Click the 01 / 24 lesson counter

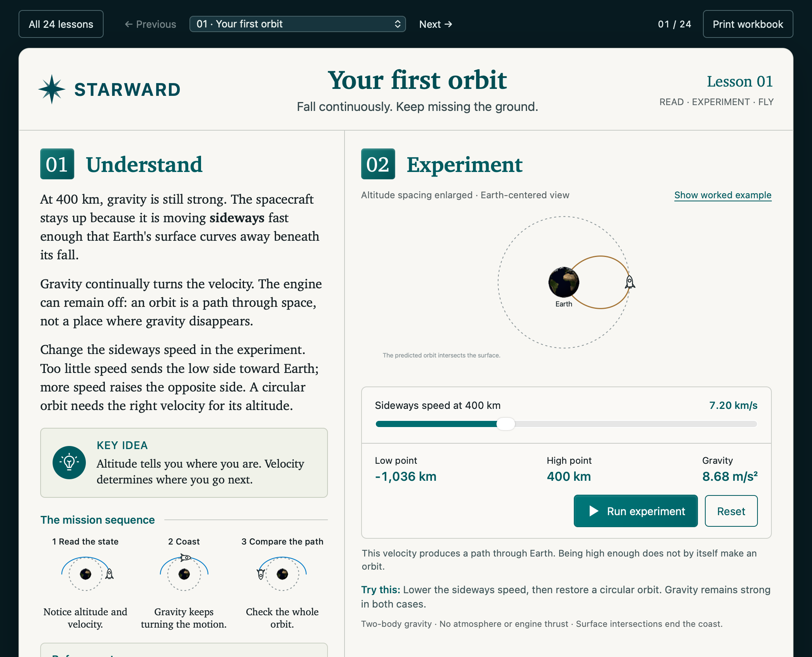[x=674, y=24]
